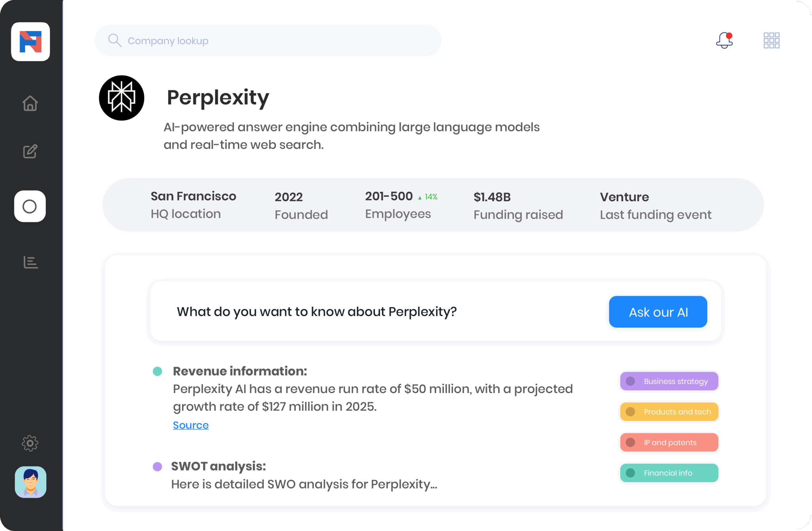Expand the SWOT analysis entry
Screen dimensions: 812x531
[x=218, y=466]
